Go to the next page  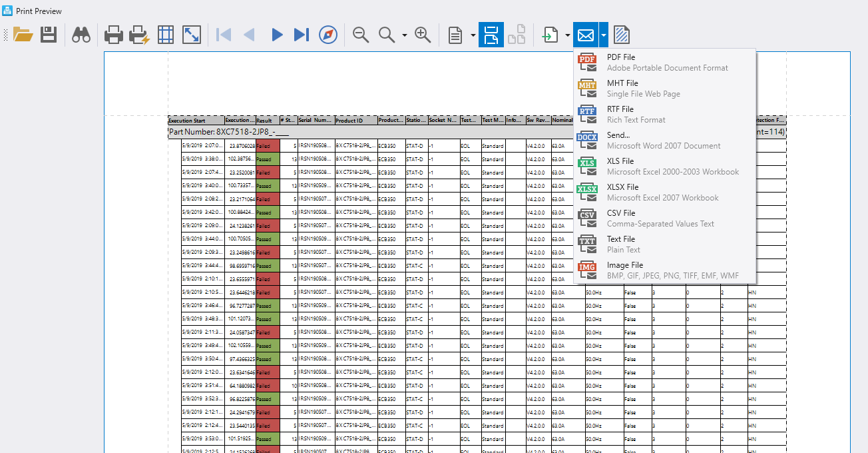click(277, 35)
